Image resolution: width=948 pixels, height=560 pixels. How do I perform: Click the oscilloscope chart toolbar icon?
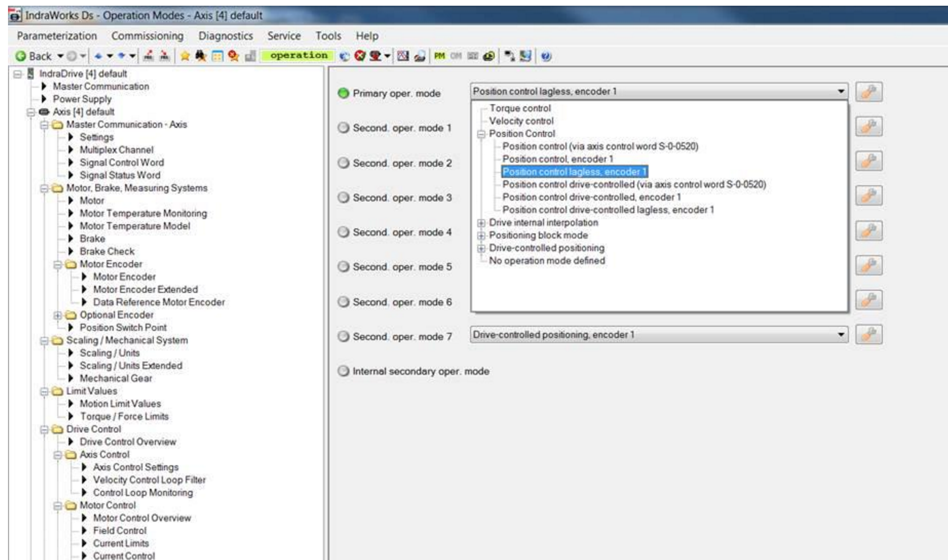(x=403, y=56)
